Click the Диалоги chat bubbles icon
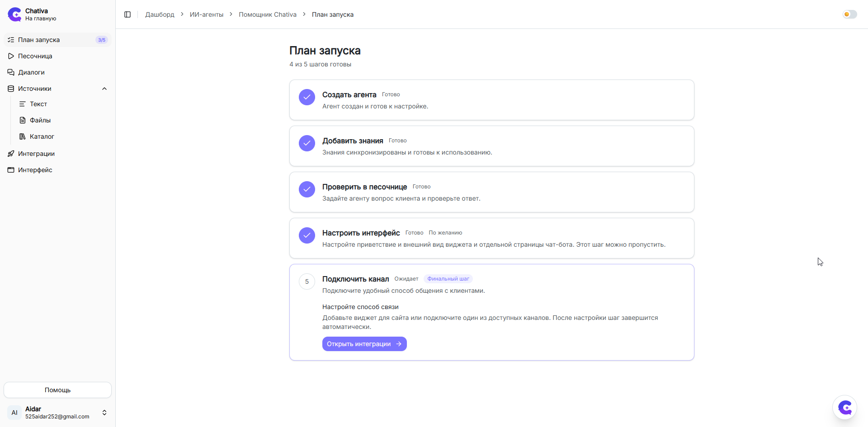 point(11,72)
